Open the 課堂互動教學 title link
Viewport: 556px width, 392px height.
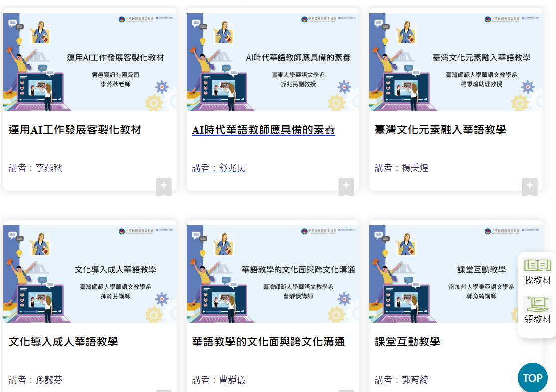click(407, 342)
